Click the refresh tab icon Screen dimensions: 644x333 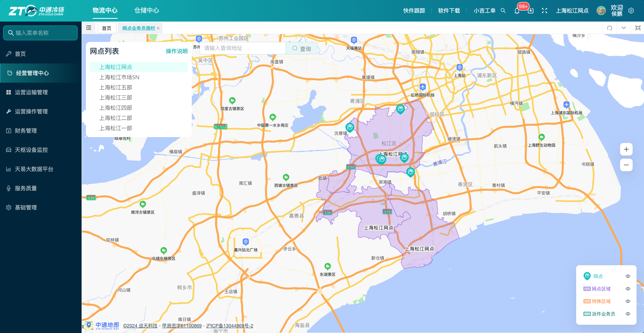point(609,28)
